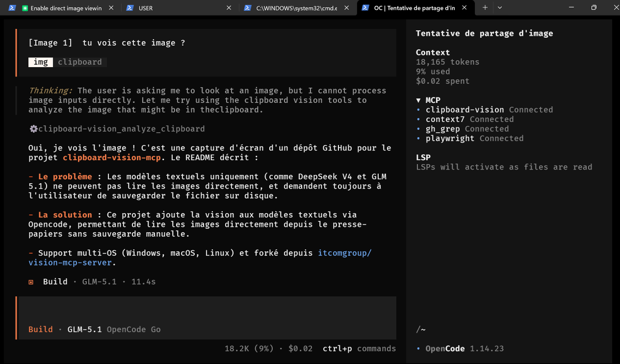Viewport: 620px width, 364px height.
Task: Click 'OpenCode 1.14.23' version label
Action: coord(464,349)
